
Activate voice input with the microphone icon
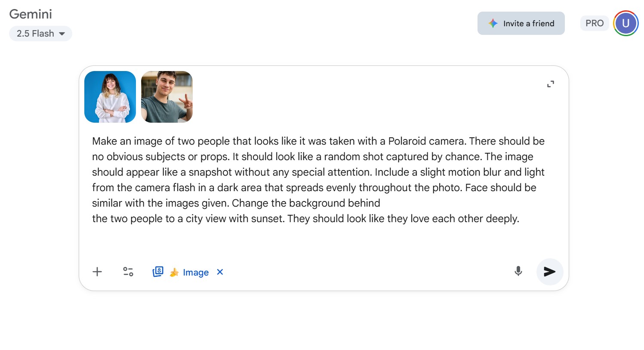[x=518, y=272]
